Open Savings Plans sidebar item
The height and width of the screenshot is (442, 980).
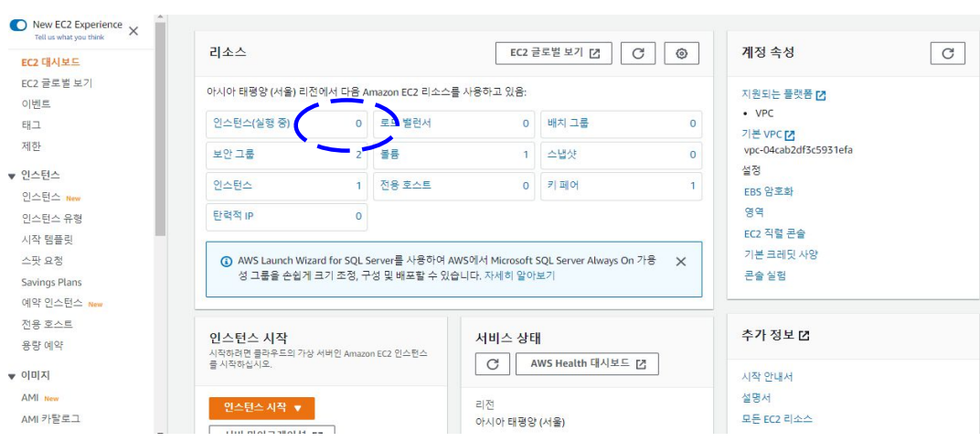(51, 283)
